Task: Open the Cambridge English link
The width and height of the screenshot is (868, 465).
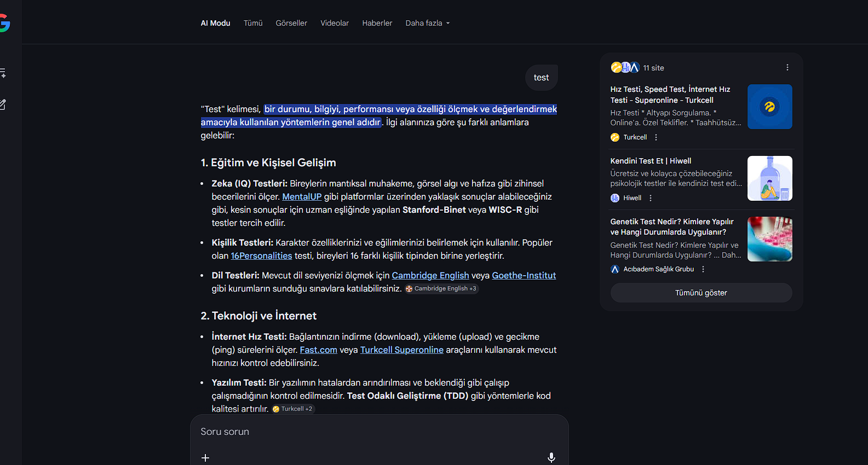Action: pyautogui.click(x=430, y=275)
